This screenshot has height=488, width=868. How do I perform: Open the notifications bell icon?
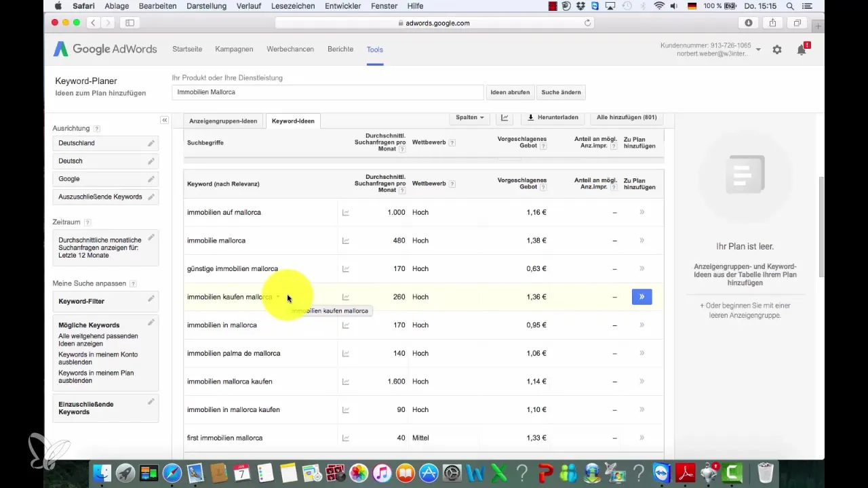pos(802,49)
